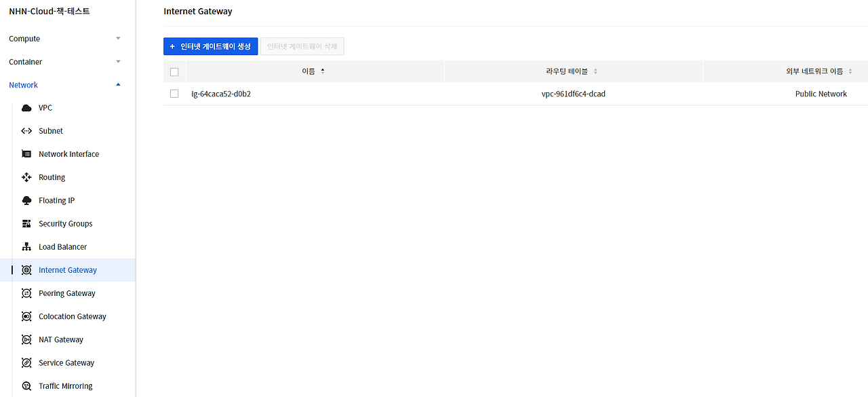
Task: Click the Security Groups icon
Action: pyautogui.click(x=26, y=223)
